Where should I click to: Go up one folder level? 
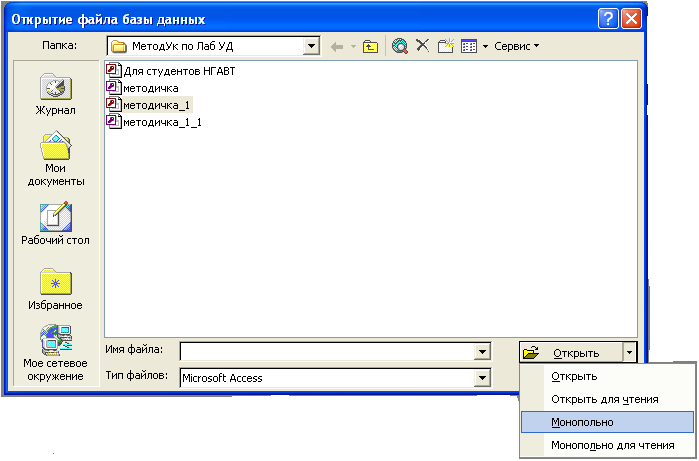(x=370, y=46)
